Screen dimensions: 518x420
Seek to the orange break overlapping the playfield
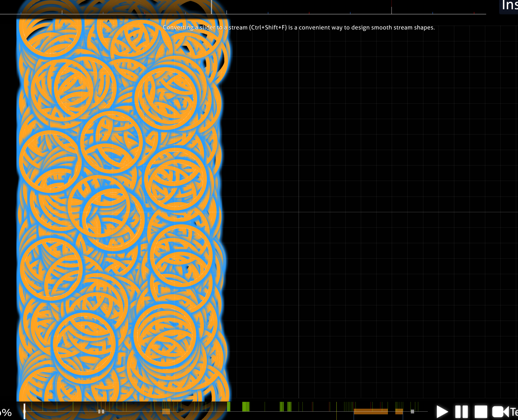click(x=166, y=411)
